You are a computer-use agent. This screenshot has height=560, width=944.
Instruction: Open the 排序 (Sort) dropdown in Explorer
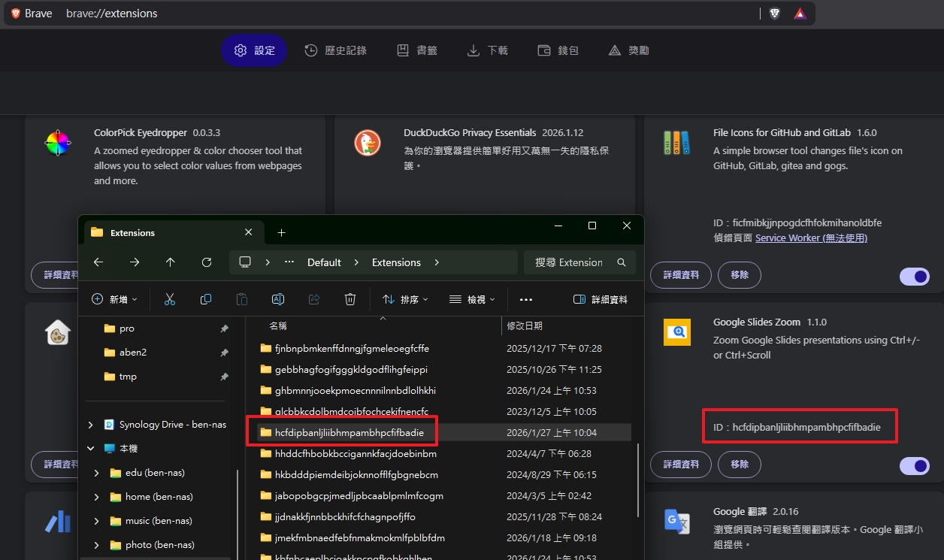[x=405, y=299]
